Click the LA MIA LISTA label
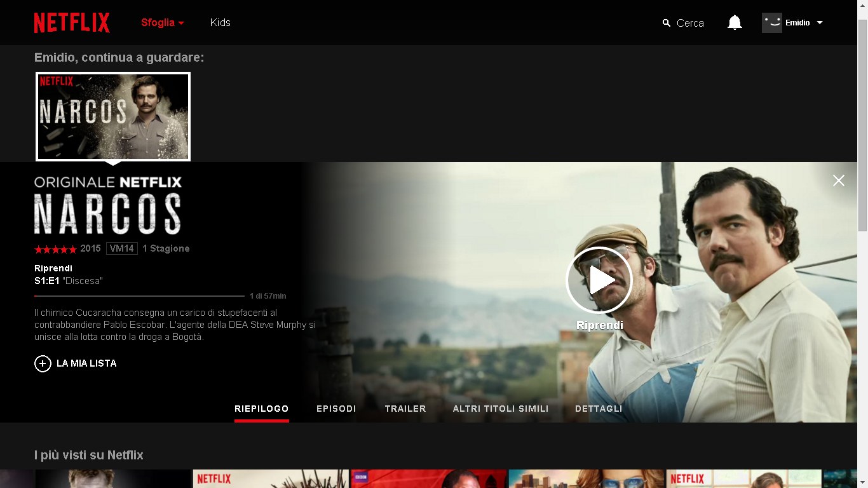This screenshot has width=868, height=488. click(86, 363)
